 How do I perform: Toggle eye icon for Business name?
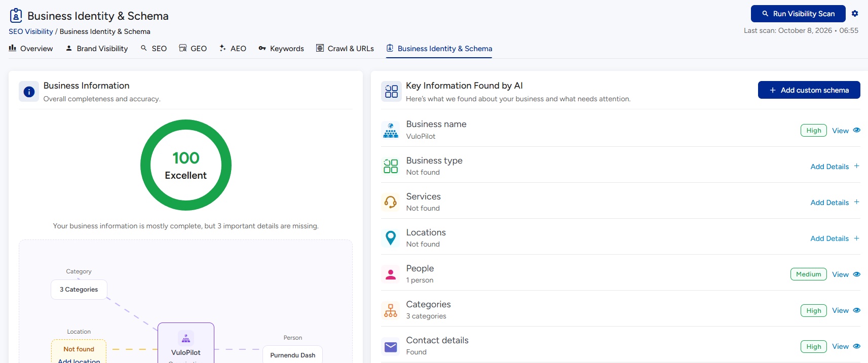[857, 130]
